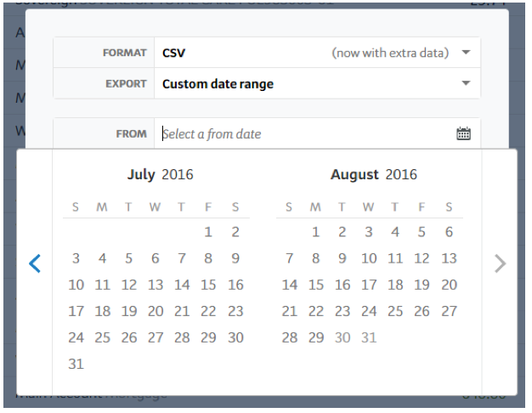Select August 17 in the calendar

369,285
